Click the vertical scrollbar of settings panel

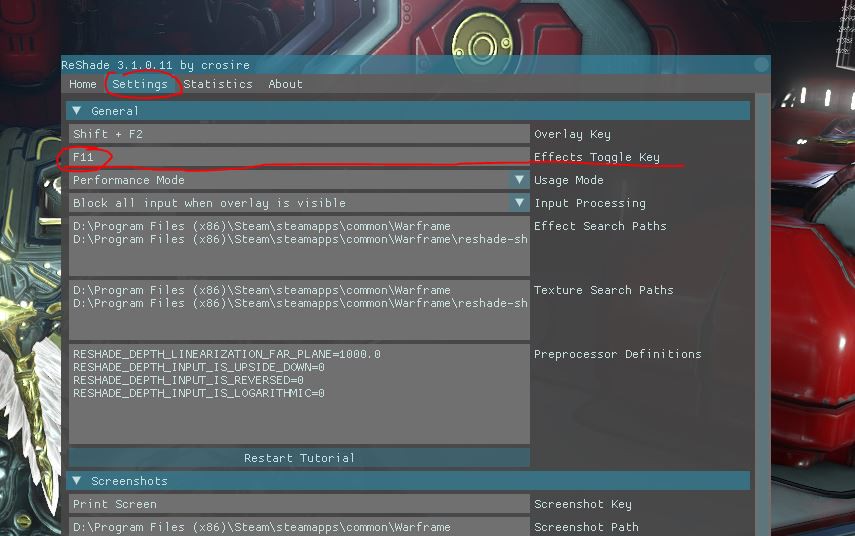pyautogui.click(x=762, y=300)
